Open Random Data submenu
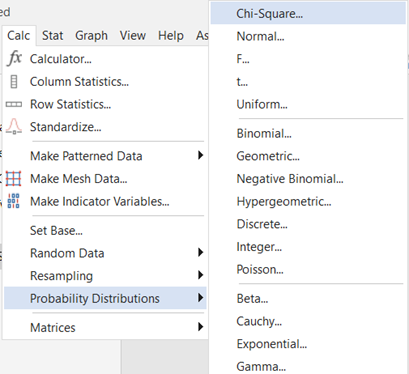Viewport: 409px width, 374px height. coord(105,253)
